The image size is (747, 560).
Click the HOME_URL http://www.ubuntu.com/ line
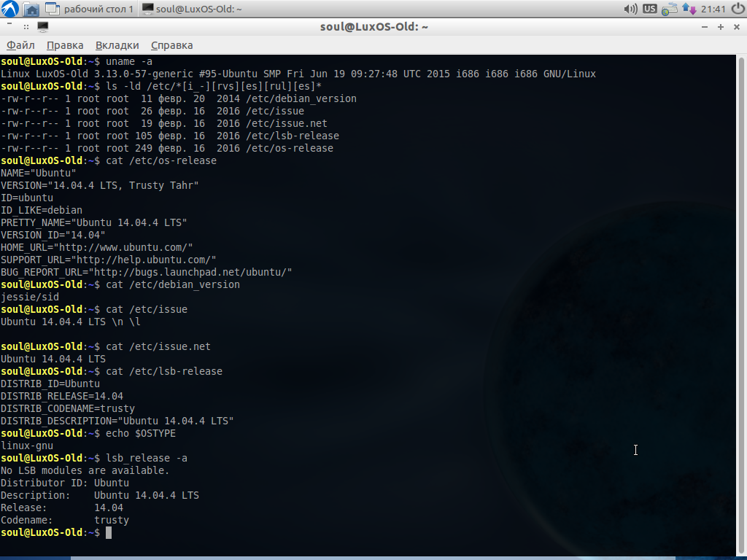tap(97, 247)
